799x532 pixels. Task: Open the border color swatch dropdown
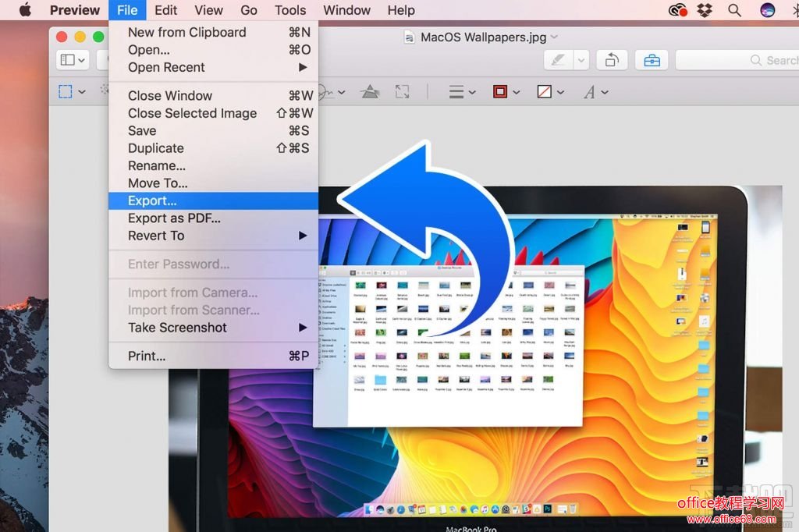click(506, 92)
